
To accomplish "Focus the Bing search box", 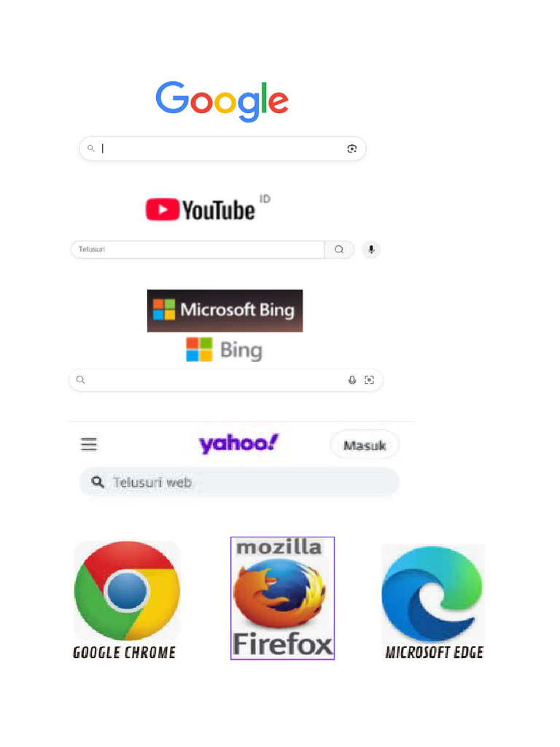I will [x=226, y=379].
